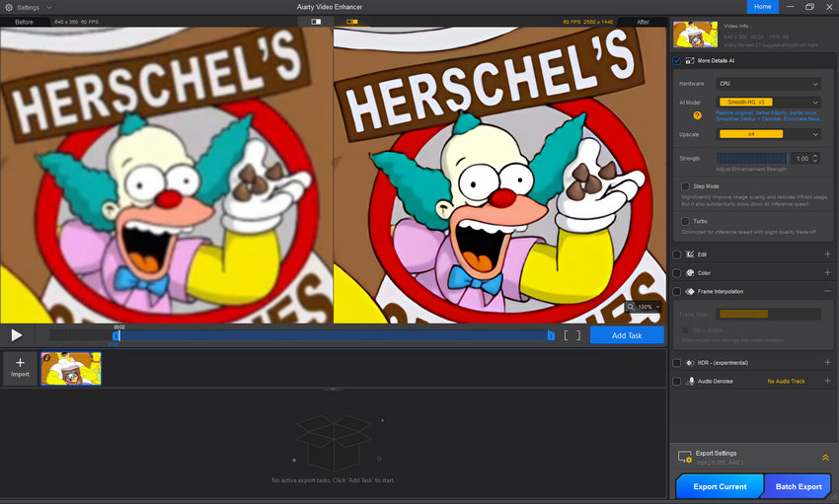This screenshot has width=839, height=504.
Task: Toggle the More Details AI checkbox
Action: click(x=677, y=60)
